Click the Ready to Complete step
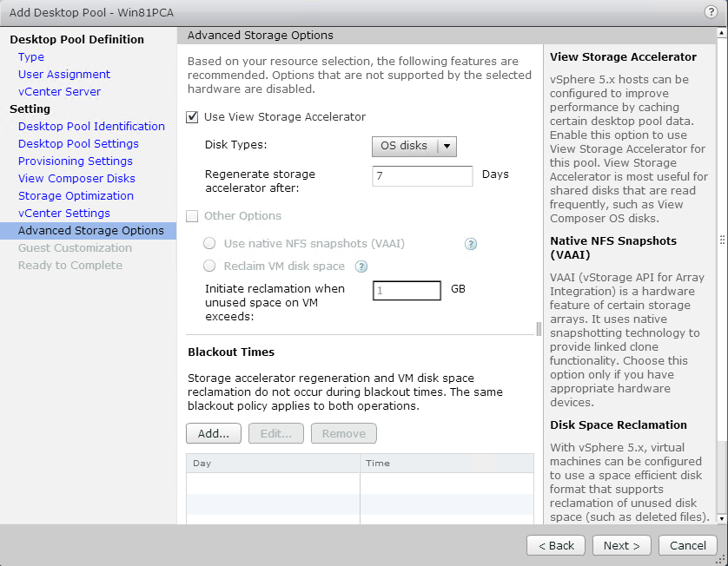Image resolution: width=728 pixels, height=566 pixels. (x=70, y=266)
